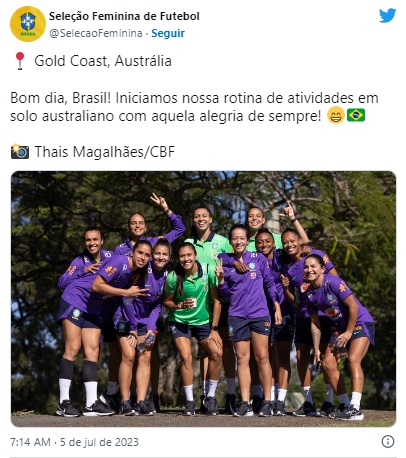Open the Seleção Feminina de Futebol name link

124,16
